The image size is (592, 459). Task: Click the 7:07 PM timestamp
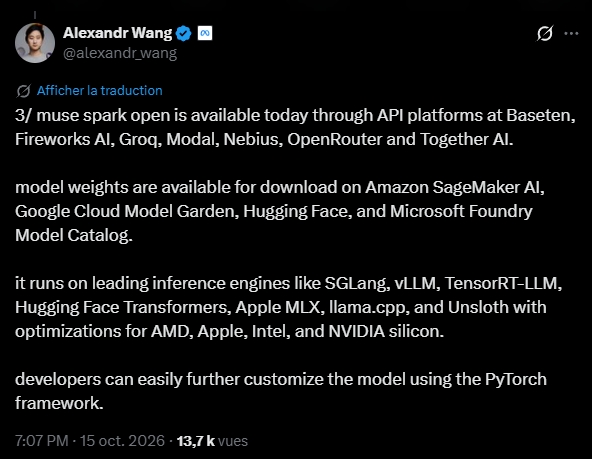pos(42,441)
